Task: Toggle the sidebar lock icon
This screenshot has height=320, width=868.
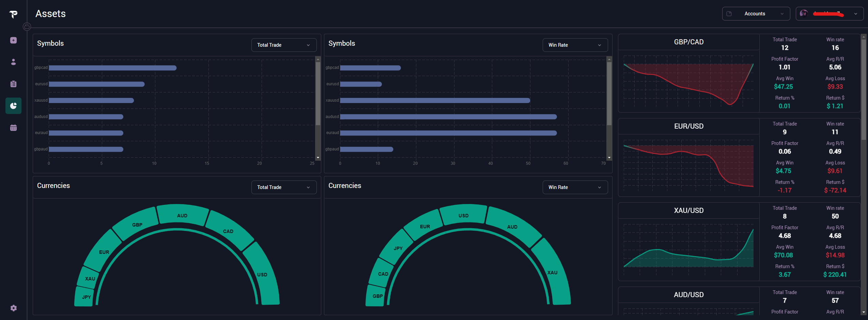Action: tap(27, 27)
